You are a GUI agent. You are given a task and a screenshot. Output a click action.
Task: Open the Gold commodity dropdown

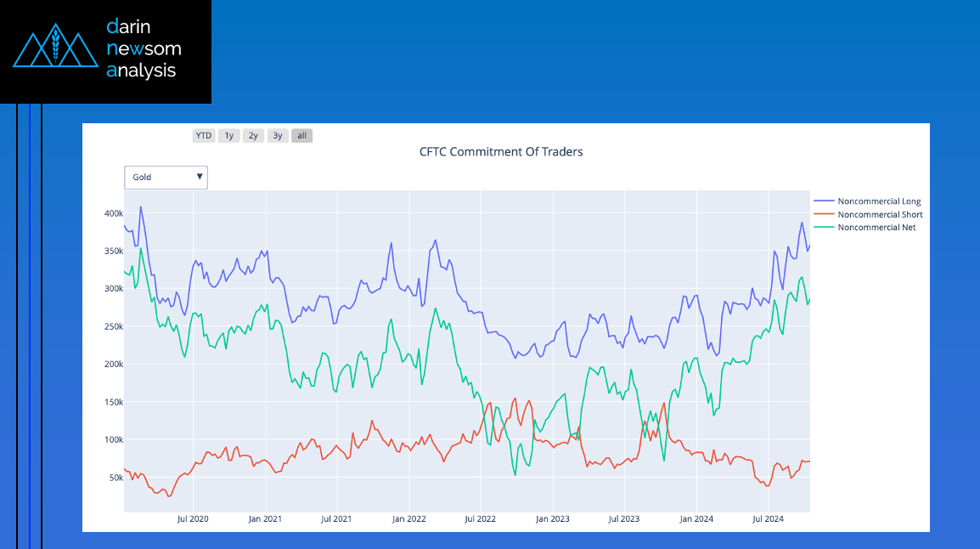click(166, 177)
